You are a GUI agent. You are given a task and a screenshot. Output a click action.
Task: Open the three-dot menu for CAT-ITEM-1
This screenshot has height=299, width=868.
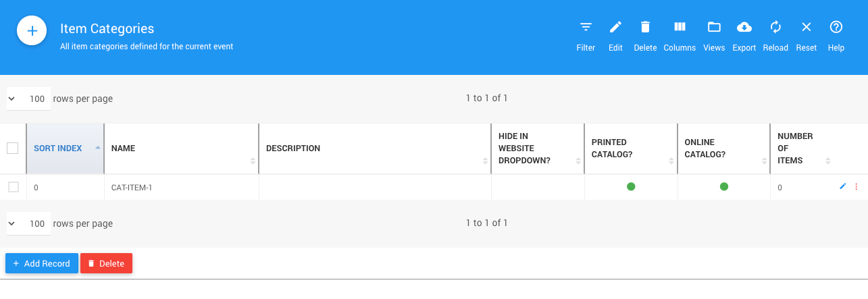coord(857,186)
